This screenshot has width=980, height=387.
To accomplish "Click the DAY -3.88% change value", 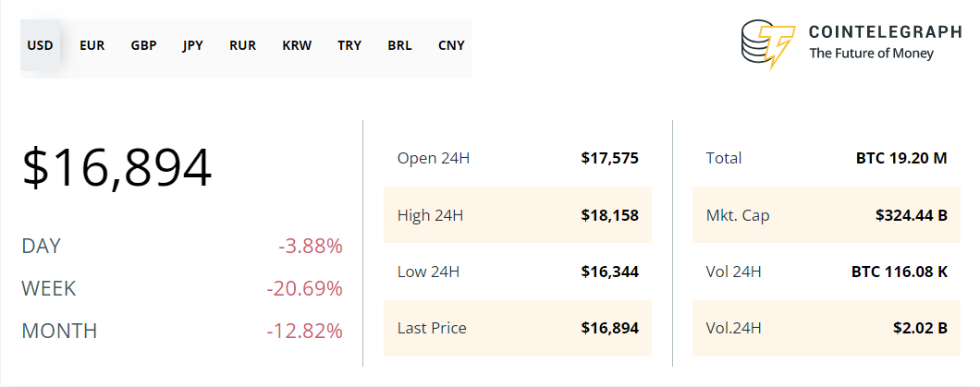I will tap(311, 247).
